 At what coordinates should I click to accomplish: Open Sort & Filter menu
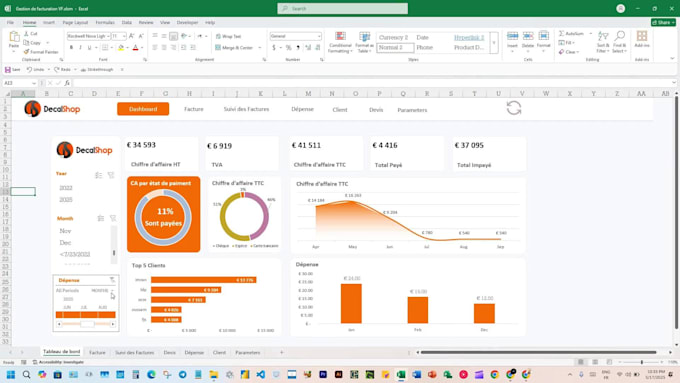point(603,42)
